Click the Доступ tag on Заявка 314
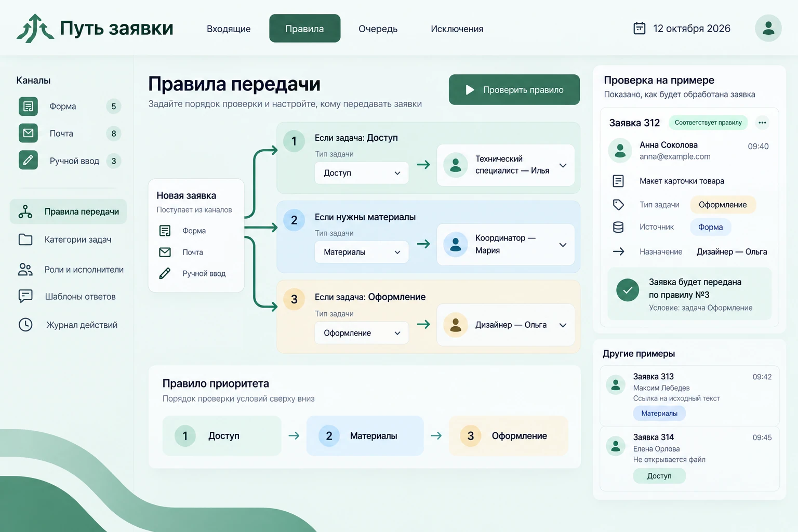 [659, 476]
